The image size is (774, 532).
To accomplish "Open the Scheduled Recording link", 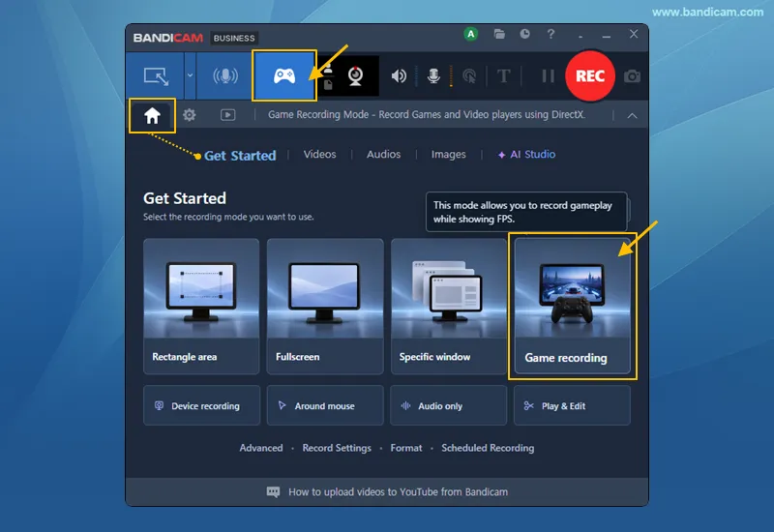I will (x=488, y=448).
